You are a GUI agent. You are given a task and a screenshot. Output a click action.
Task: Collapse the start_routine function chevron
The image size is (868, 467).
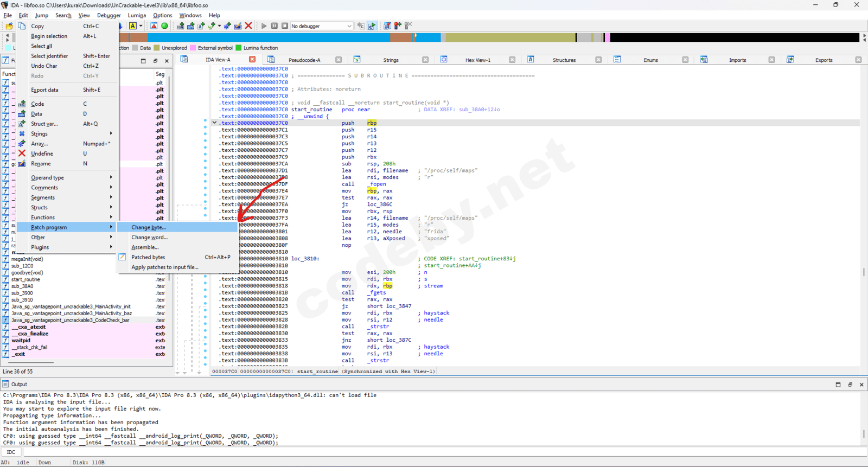[215, 123]
